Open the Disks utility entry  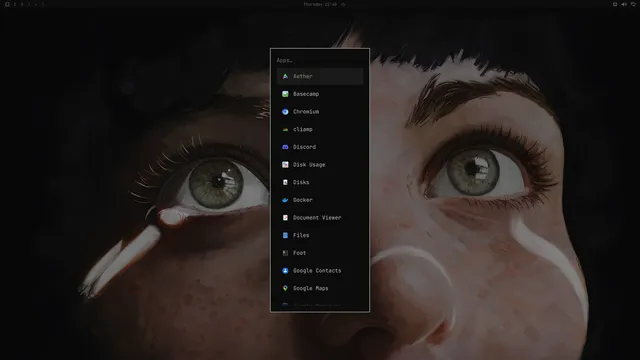(x=320, y=182)
